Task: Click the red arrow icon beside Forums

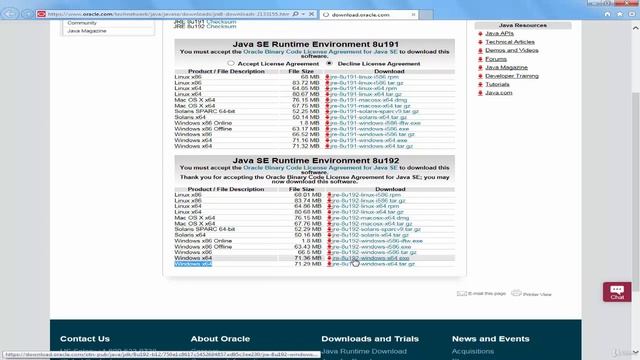Action: pyautogui.click(x=480, y=59)
